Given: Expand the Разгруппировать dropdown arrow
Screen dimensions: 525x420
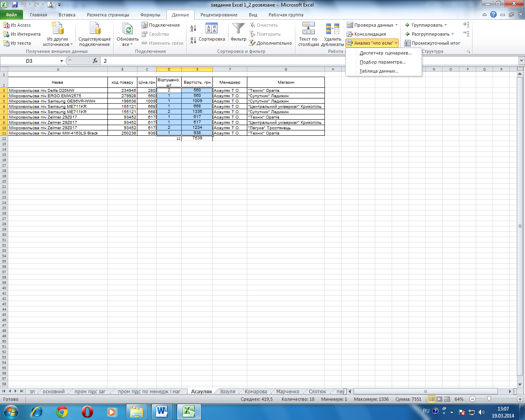Looking at the screenshot, I should (453, 34).
